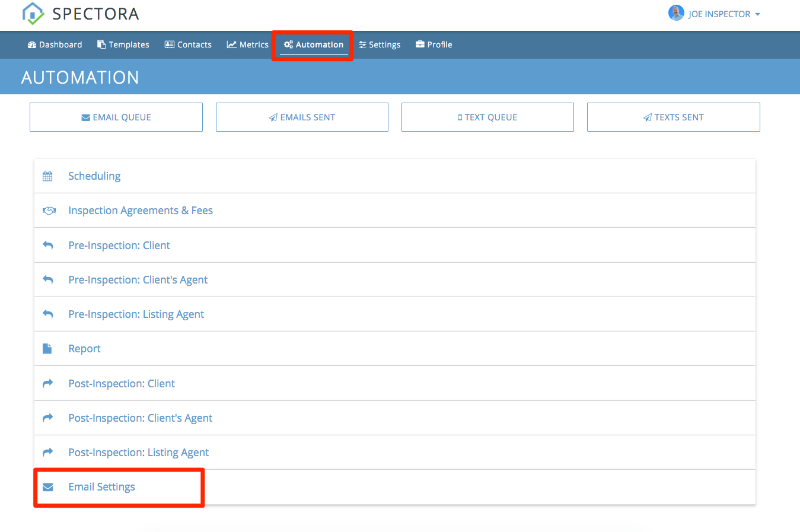
Task: Click the Templates copy icon
Action: [x=101, y=44]
